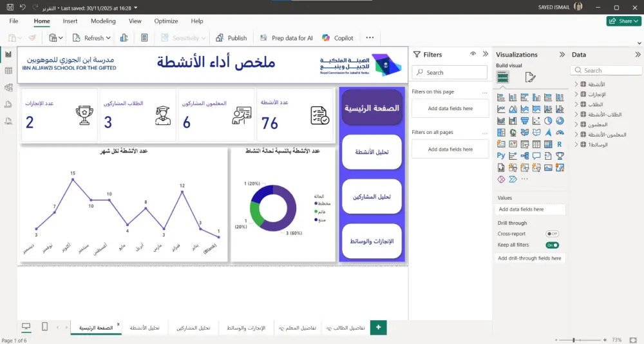This screenshot has height=344, width=644.
Task: Collapse the Data pane chevrons
Action: coord(638,54)
